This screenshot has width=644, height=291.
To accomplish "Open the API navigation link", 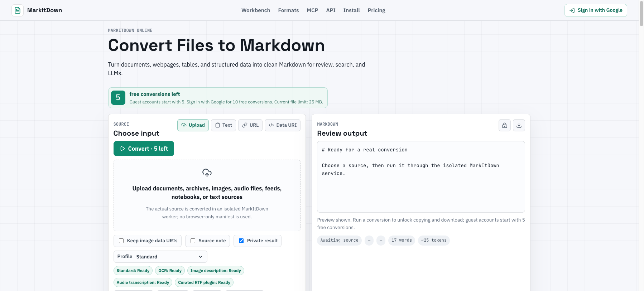I will point(331,10).
